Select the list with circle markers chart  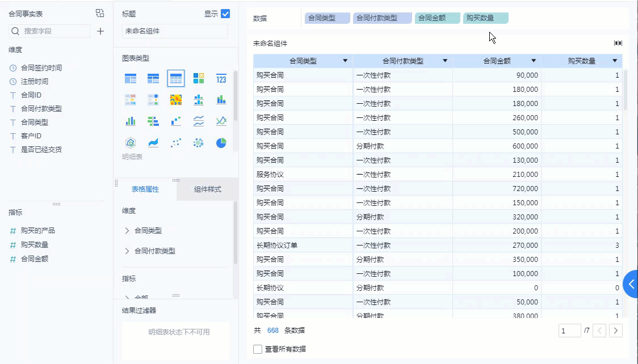click(x=153, y=100)
